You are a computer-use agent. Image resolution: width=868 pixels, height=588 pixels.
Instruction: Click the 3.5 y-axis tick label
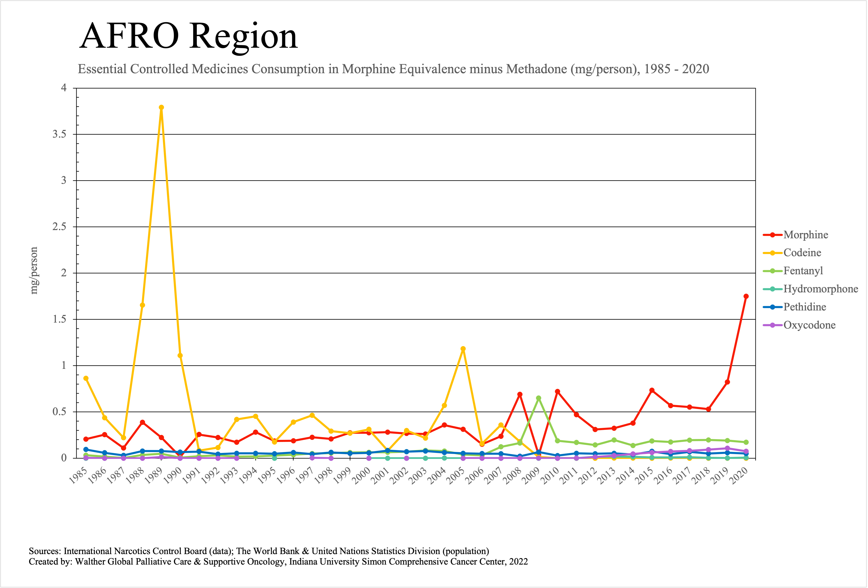tap(60, 134)
